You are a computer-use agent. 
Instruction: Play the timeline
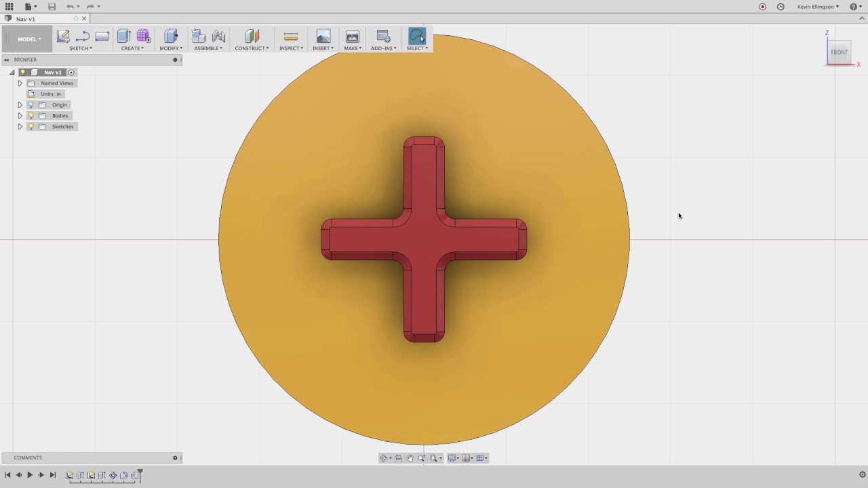pos(30,475)
